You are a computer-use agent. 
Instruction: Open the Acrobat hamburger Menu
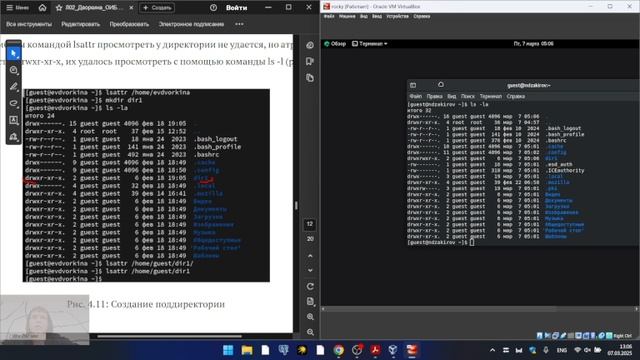(x=17, y=8)
